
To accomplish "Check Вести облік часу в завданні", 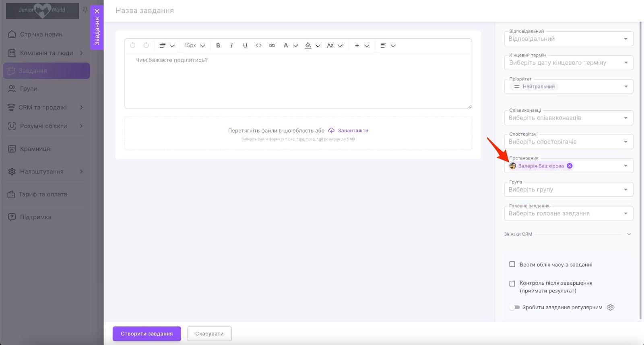I will click(512, 264).
